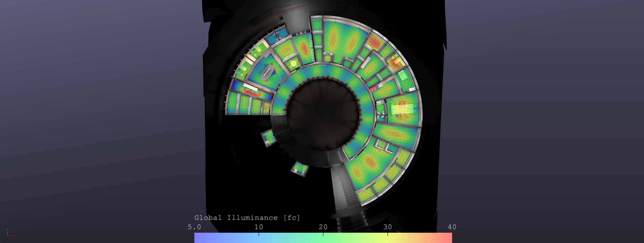Click the green midpoint of the color bar
Screen dimensions: 644x243
click(x=323, y=238)
